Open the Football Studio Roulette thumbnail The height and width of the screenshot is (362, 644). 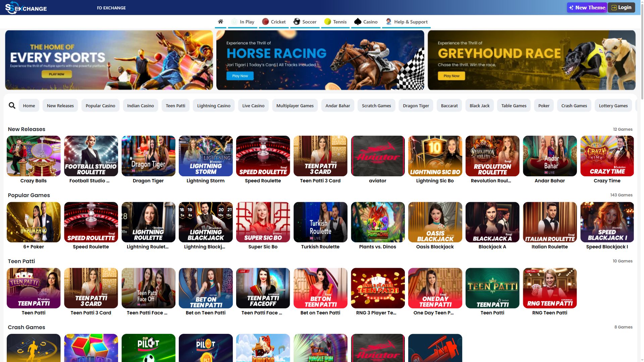point(91,156)
